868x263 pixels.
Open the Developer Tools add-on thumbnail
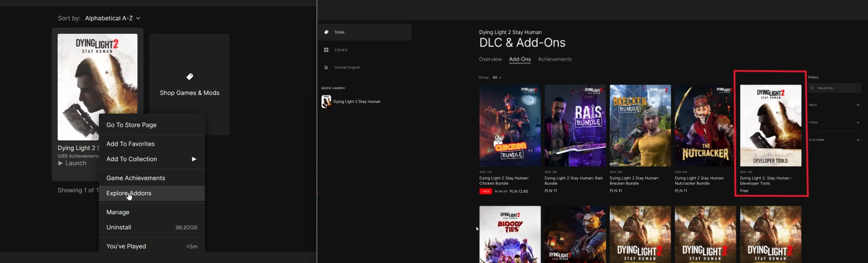pyautogui.click(x=770, y=126)
